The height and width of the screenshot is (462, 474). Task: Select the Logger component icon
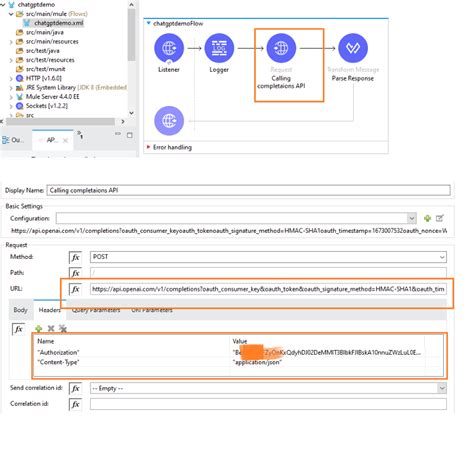coord(219,48)
